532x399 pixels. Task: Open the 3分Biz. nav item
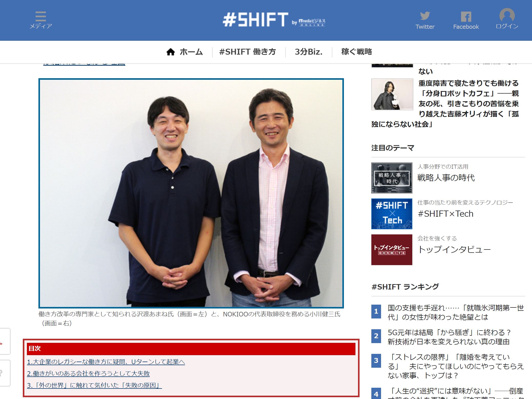pyautogui.click(x=309, y=52)
